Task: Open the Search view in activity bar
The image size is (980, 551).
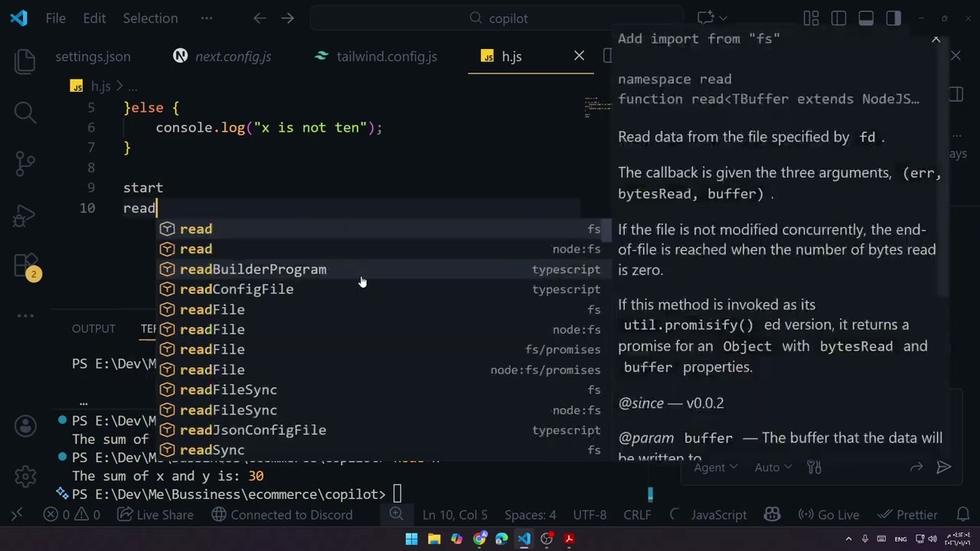Action: (25, 112)
